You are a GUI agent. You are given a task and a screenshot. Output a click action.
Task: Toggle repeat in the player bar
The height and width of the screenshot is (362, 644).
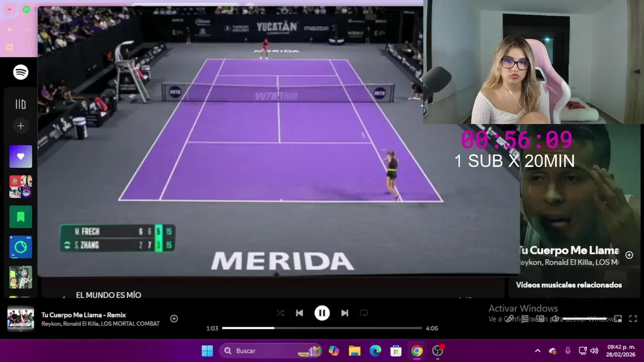(x=364, y=313)
